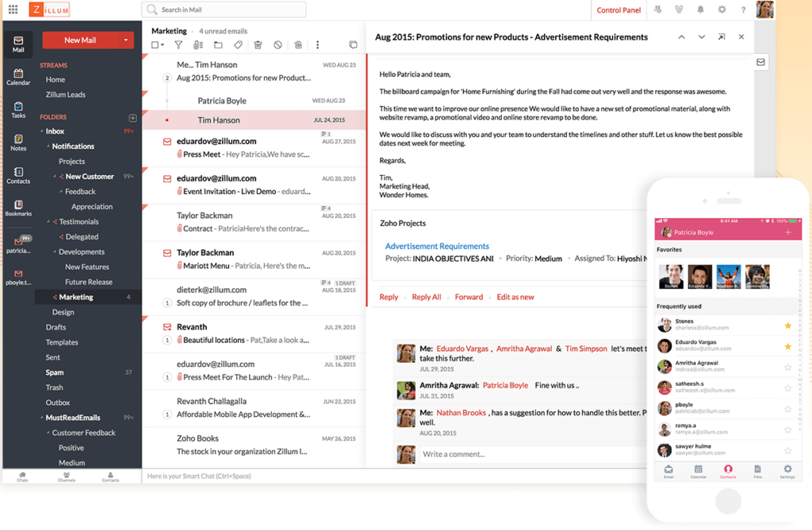Screen dimensions: 812x530
Task: Open the Notes panel in the left sidebar
Action: [18, 140]
